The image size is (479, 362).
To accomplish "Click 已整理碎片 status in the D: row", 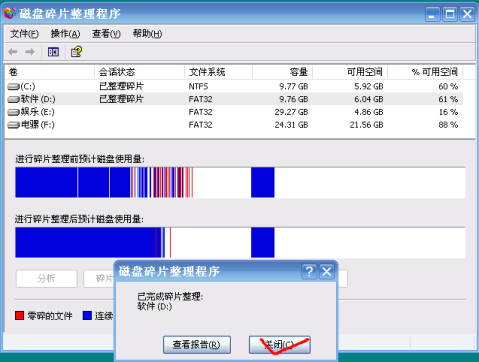I will (121, 99).
